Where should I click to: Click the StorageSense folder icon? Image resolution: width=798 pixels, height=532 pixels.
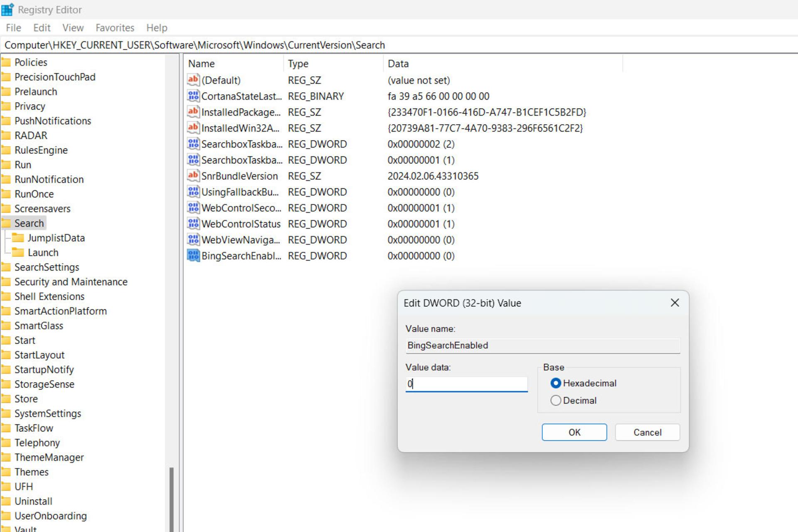pyautogui.click(x=6, y=384)
